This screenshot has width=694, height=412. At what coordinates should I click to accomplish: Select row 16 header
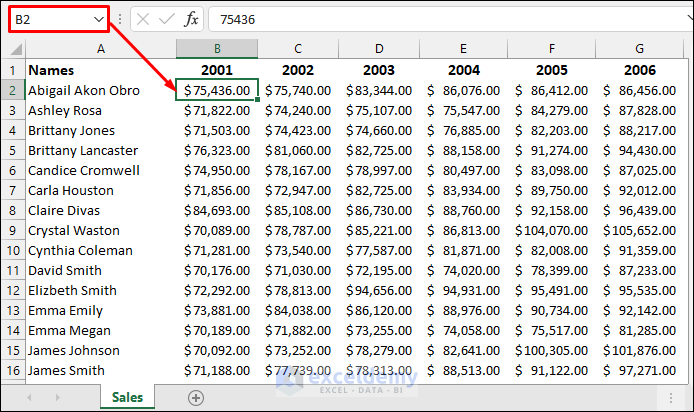tap(12, 370)
